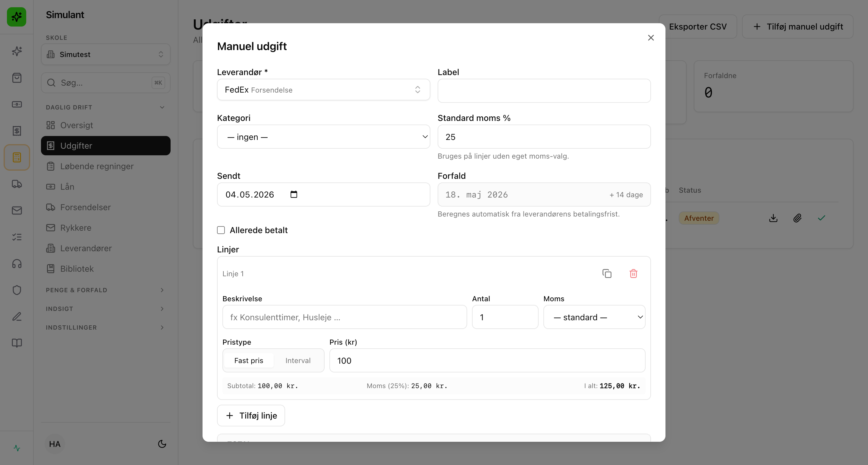Image resolution: width=868 pixels, height=465 pixels.
Task: Click the Forfald date field
Action: coord(544,195)
